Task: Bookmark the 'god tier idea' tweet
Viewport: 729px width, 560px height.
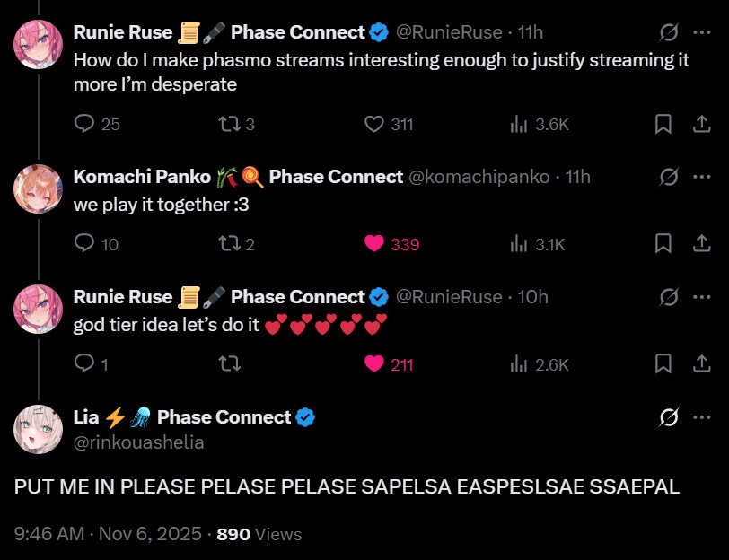Action: click(x=663, y=363)
